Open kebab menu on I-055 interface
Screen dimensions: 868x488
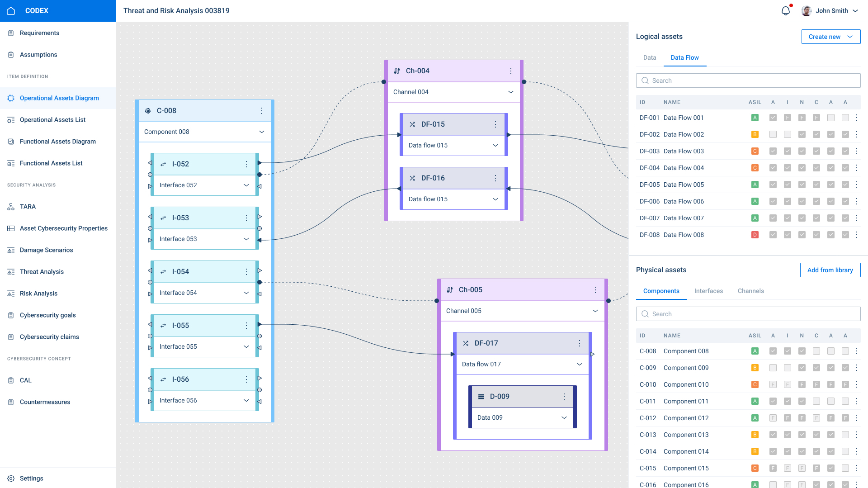[246, 326]
